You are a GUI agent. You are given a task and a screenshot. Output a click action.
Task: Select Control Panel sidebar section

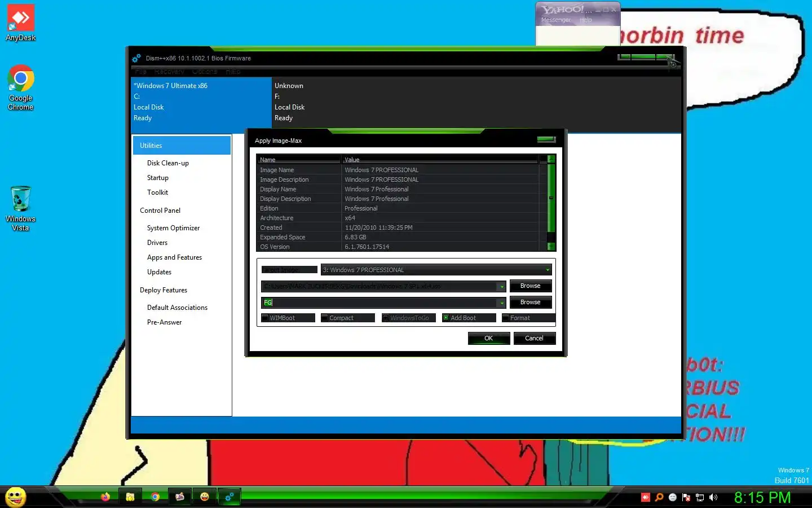[160, 211]
